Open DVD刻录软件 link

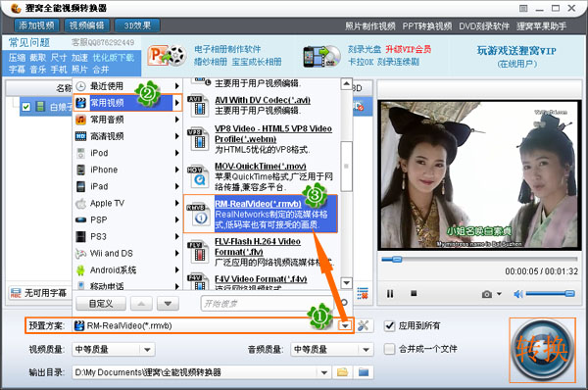pos(484,26)
